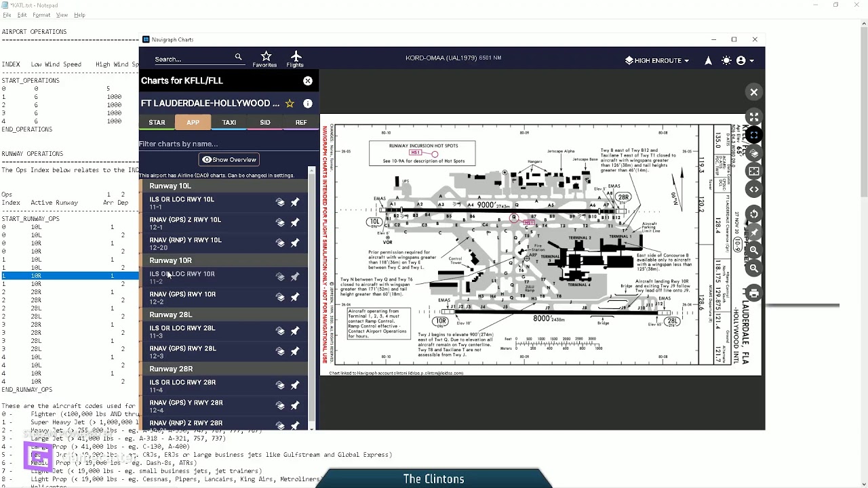Zoom out of the chart
The image size is (868, 488).
point(753,268)
